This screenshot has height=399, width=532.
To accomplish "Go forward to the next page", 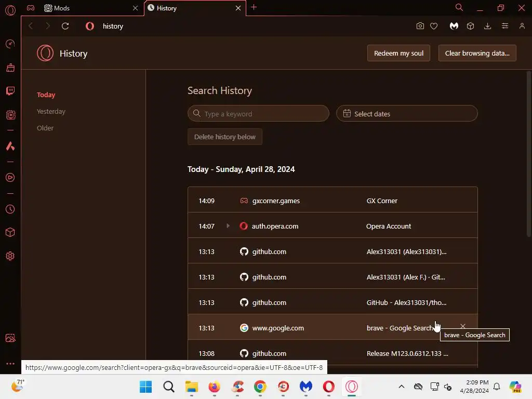I will pyautogui.click(x=48, y=26).
